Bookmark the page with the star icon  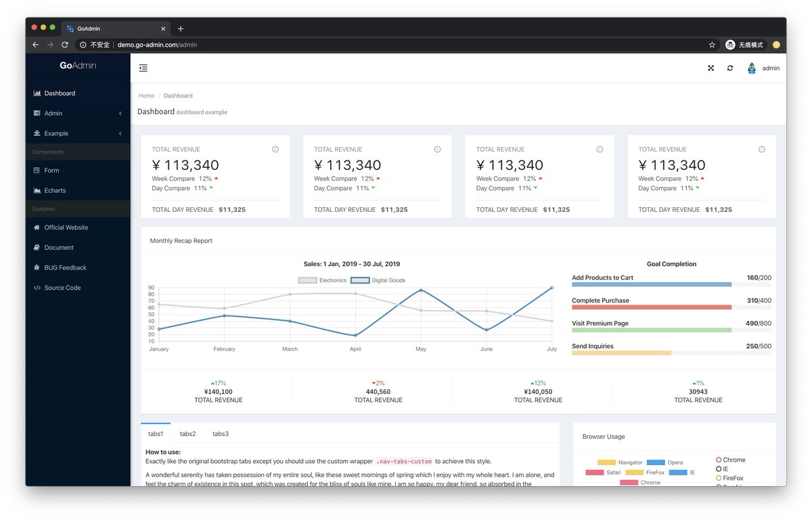[x=712, y=45]
